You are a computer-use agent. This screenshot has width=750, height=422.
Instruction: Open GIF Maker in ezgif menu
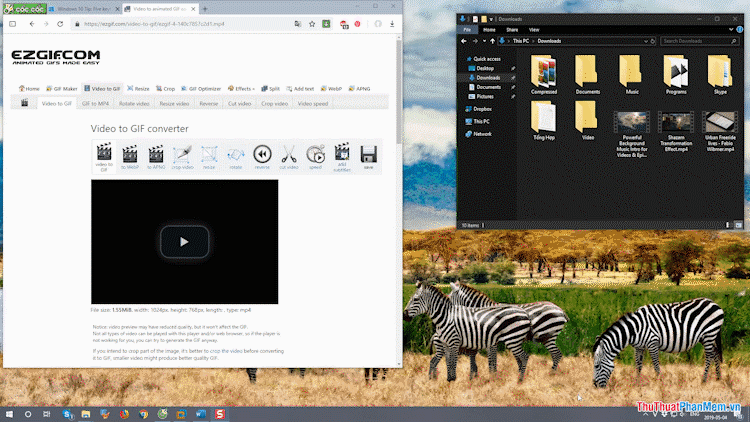[x=61, y=89]
